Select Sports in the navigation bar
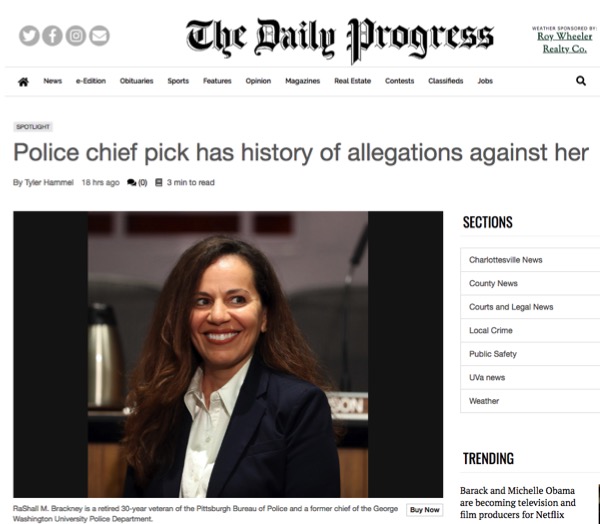This screenshot has height=524, width=600. point(178,81)
